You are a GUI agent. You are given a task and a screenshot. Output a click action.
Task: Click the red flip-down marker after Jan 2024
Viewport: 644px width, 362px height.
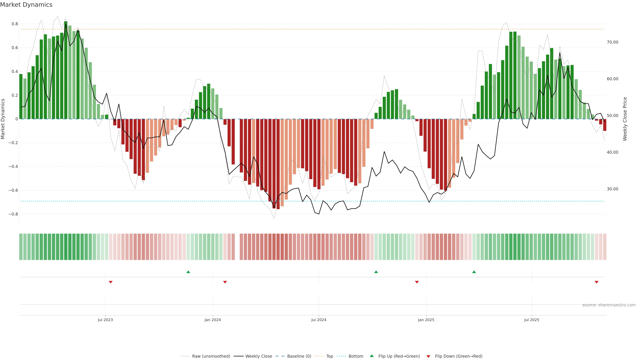[x=225, y=282]
